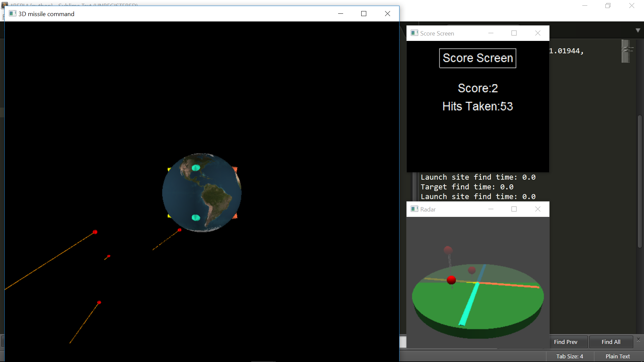Click the red missile nearest the globe
The width and height of the screenshot is (644, 362).
tap(180, 230)
